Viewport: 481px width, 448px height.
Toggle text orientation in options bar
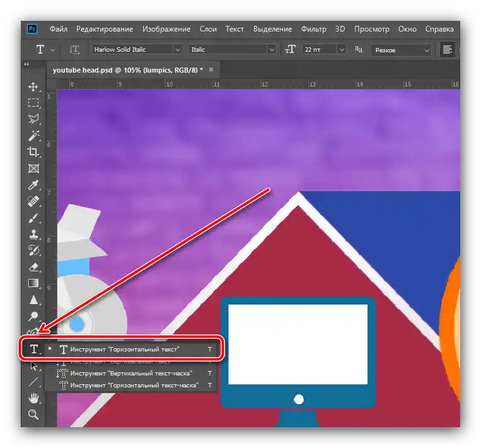74,49
